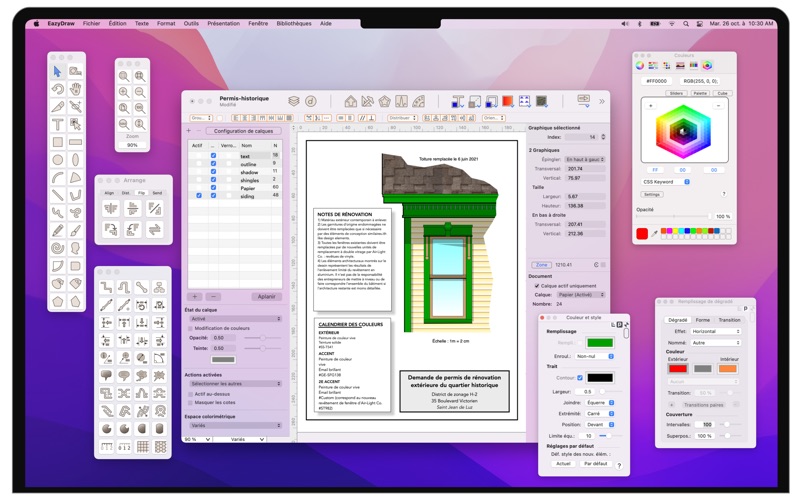Image resolution: width=800 pixels, height=500 pixels.
Task: Click the Aplanir button
Action: pos(266,296)
